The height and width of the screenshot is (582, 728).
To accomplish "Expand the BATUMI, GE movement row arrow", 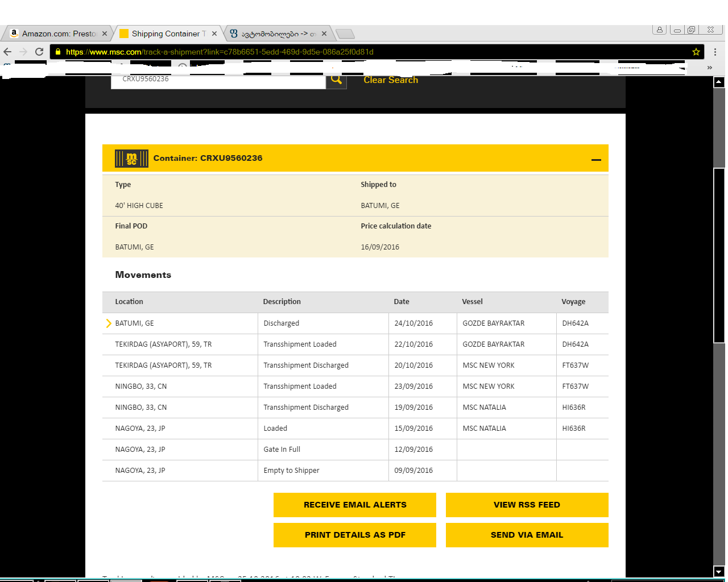I will 108,323.
